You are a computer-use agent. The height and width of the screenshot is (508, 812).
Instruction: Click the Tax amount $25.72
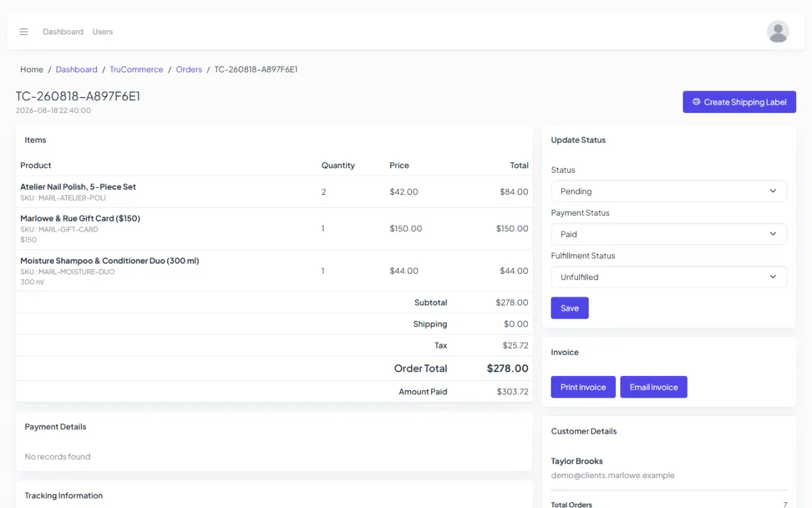point(515,345)
